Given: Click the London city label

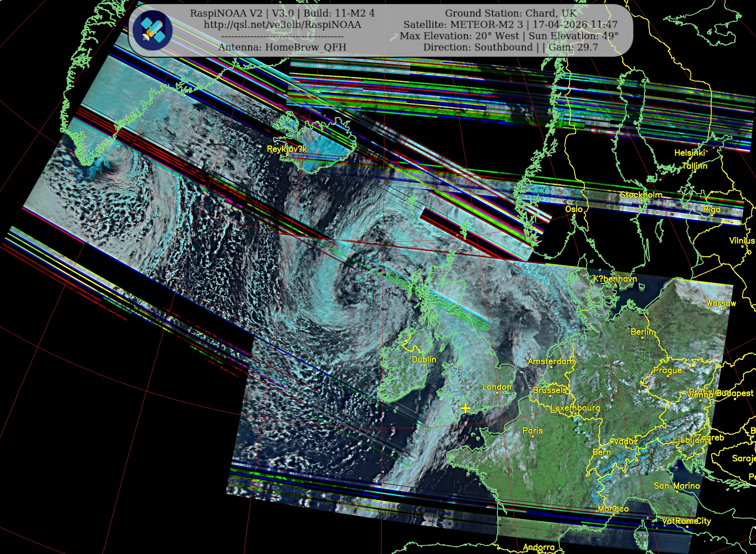Looking at the screenshot, I should (x=497, y=387).
